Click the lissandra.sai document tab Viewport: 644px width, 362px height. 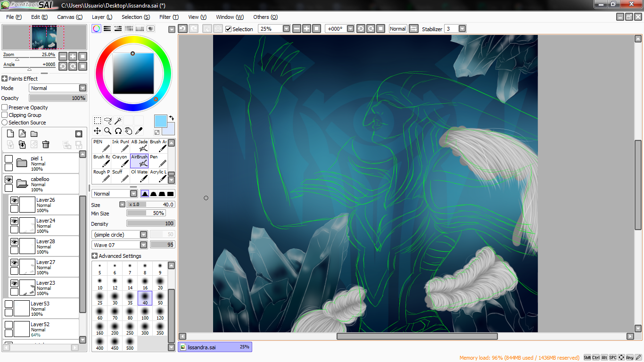[x=215, y=347]
